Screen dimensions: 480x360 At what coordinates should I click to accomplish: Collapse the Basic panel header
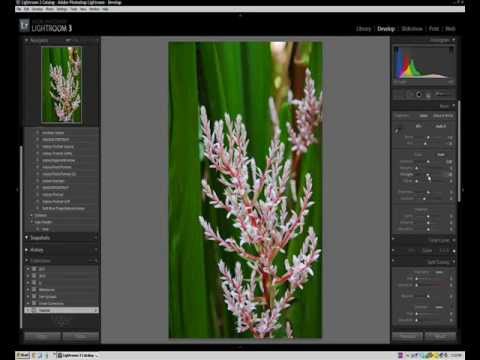(x=447, y=106)
